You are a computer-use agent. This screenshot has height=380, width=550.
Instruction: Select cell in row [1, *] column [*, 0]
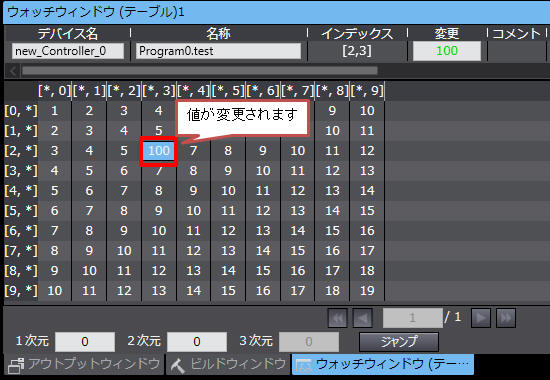54,131
